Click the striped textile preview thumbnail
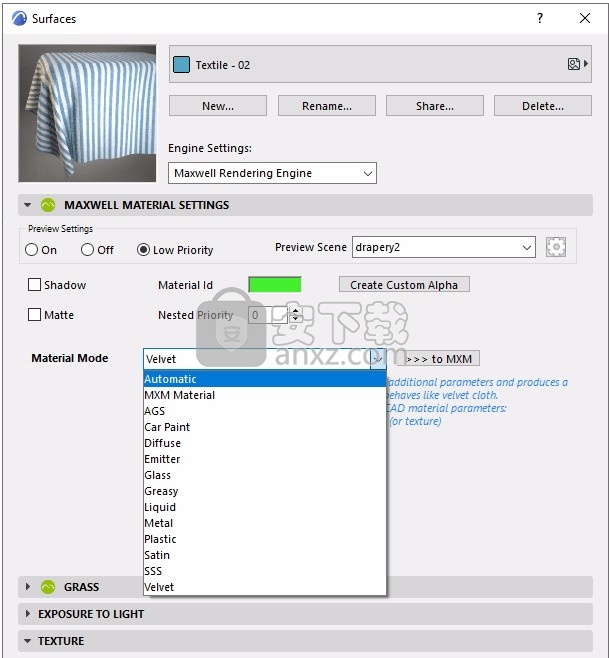 coord(87,113)
